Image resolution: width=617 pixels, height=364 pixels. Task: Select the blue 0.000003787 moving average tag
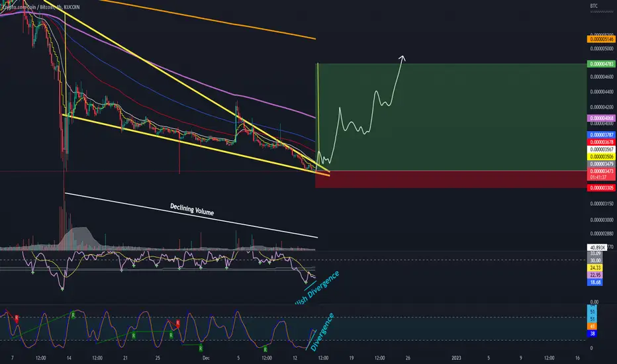(601, 135)
